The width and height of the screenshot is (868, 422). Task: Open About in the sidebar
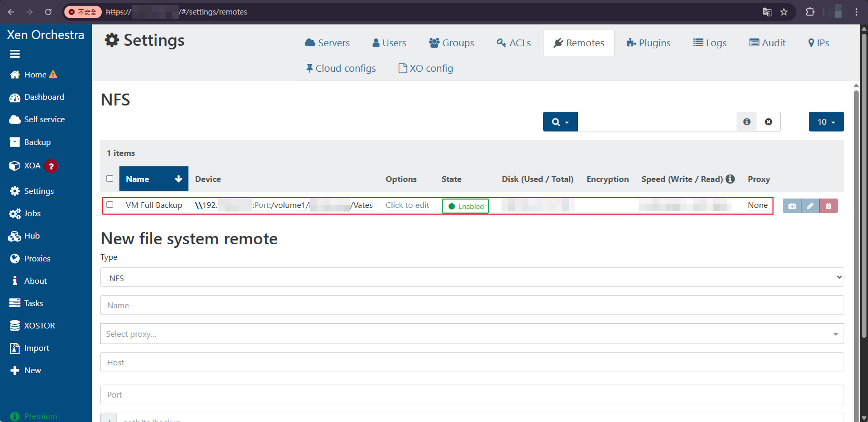coord(29,281)
